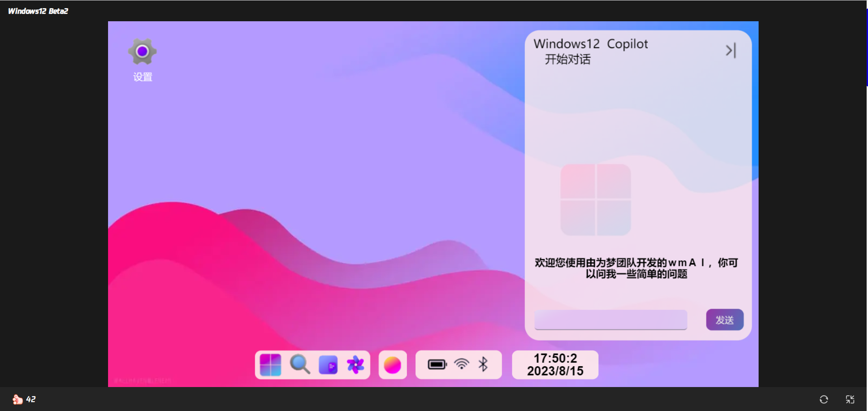Click the refresh icon in the bottom bar

(x=824, y=399)
